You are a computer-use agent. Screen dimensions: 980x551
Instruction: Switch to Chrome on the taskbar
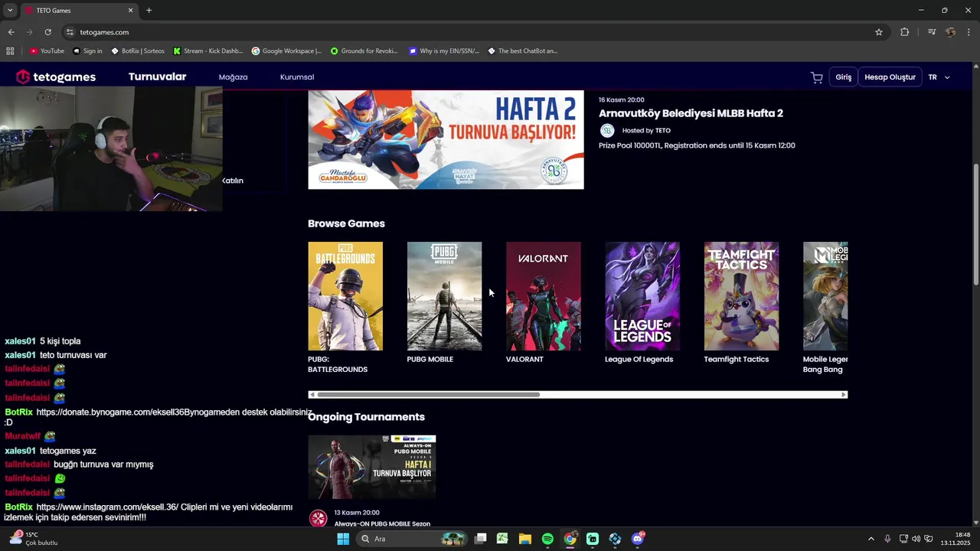pos(570,539)
